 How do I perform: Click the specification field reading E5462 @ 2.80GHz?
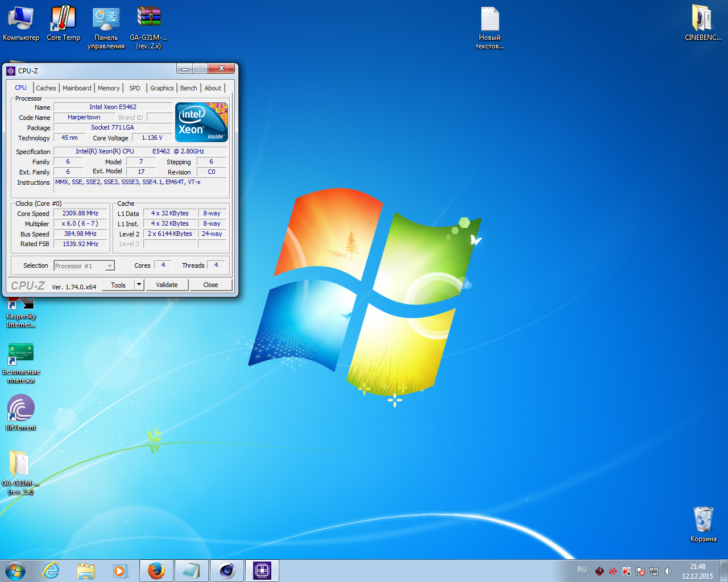(x=140, y=151)
